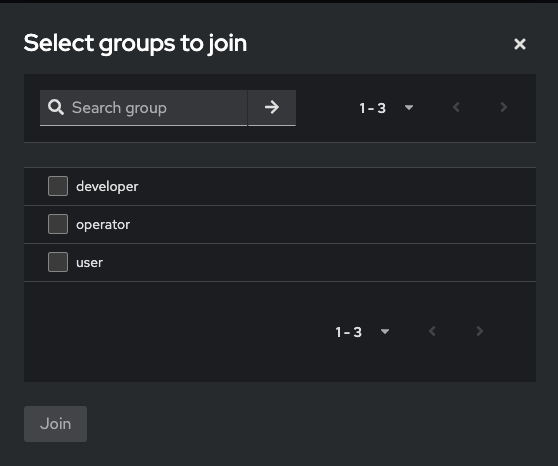Go to previous page in top pagination
Screen dimensions: 558x466
tap(456, 107)
